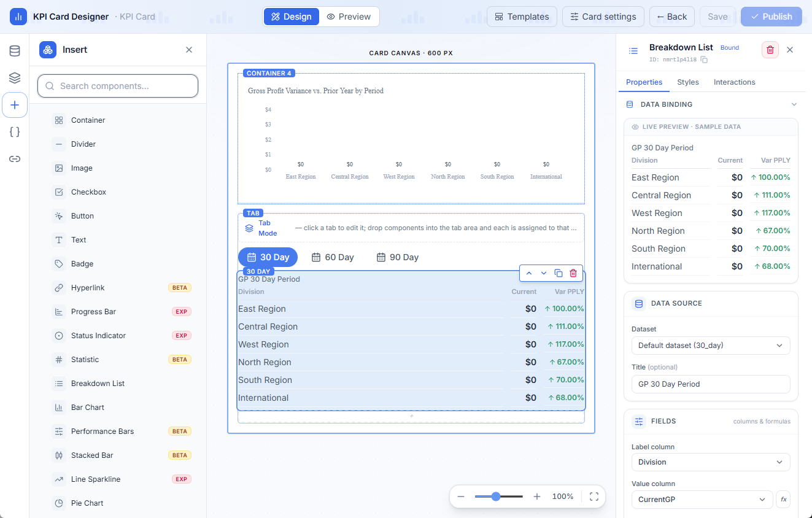The height and width of the screenshot is (518, 812).
Task: Switch to Preview mode
Action: click(x=349, y=17)
